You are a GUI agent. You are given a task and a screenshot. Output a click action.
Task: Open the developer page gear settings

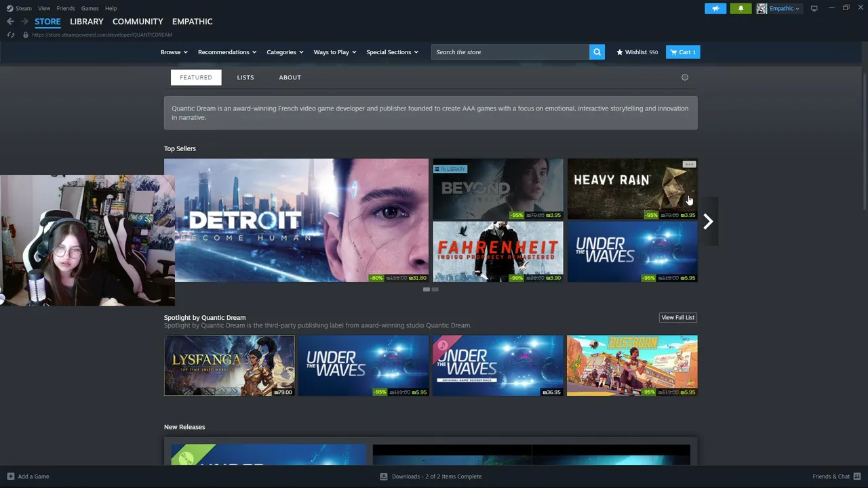685,77
